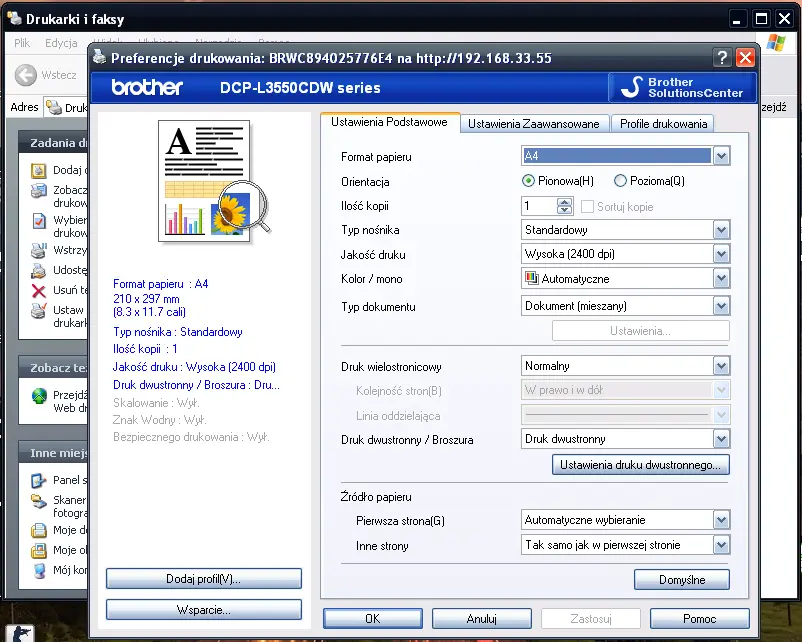802x642 pixels.
Task: Click Ustawienia druku dwustronnego button
Action: [x=640, y=465]
